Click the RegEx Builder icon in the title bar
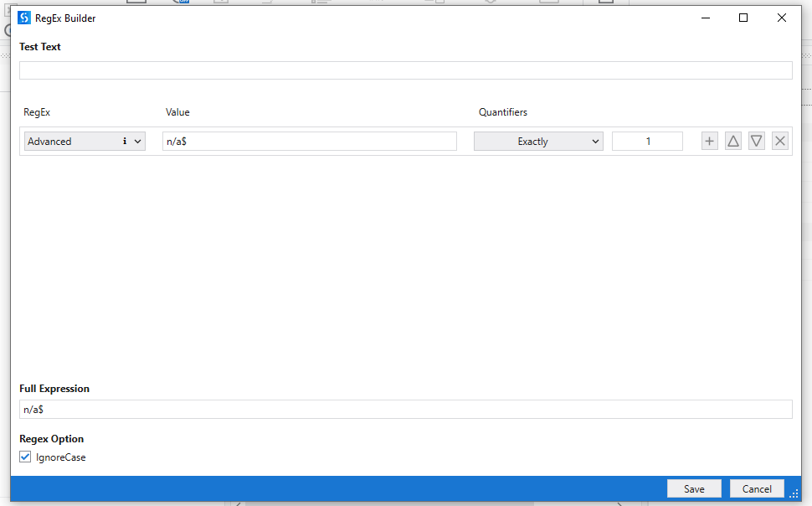The image size is (812, 506). pyautogui.click(x=25, y=17)
